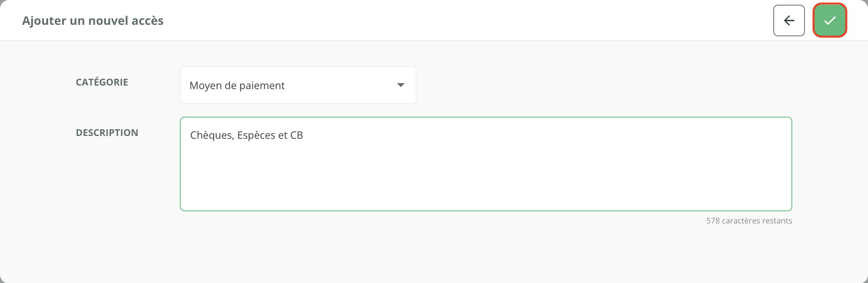Place cursor on the word 'Chèques'
Image resolution: width=868 pixels, height=283 pixels.
pos(212,135)
